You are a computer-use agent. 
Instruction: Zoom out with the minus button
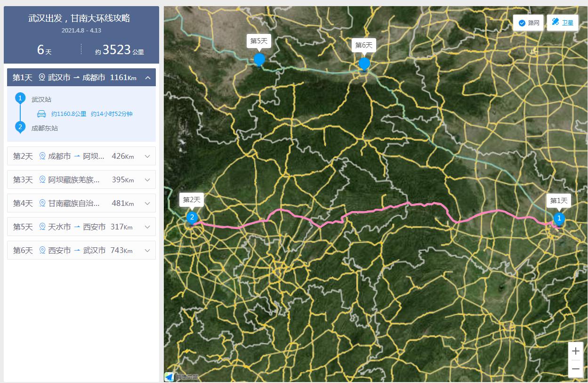(x=576, y=368)
